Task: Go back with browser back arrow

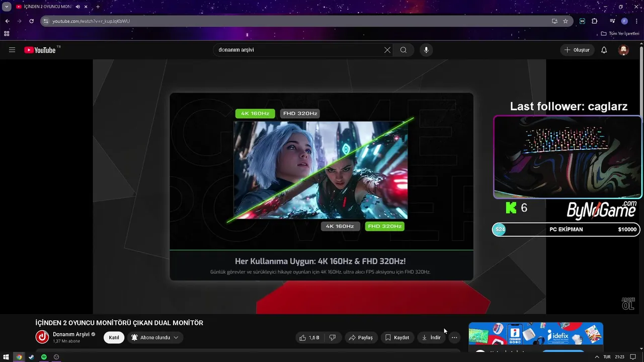Action: click(7, 21)
